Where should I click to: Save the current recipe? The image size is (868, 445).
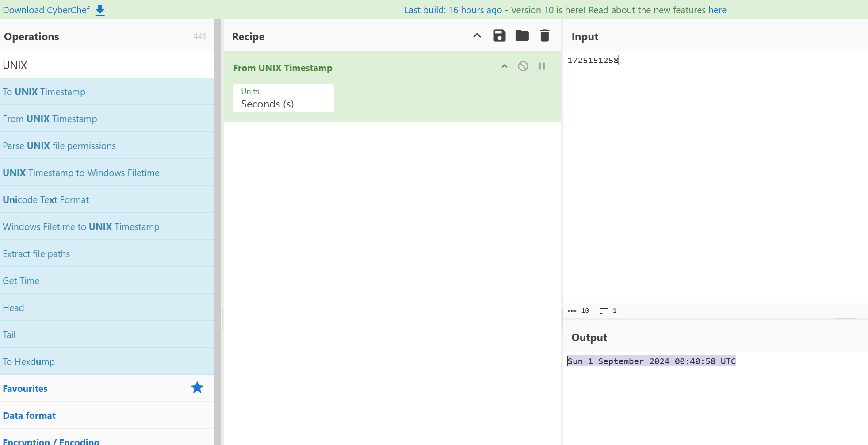[x=499, y=36]
